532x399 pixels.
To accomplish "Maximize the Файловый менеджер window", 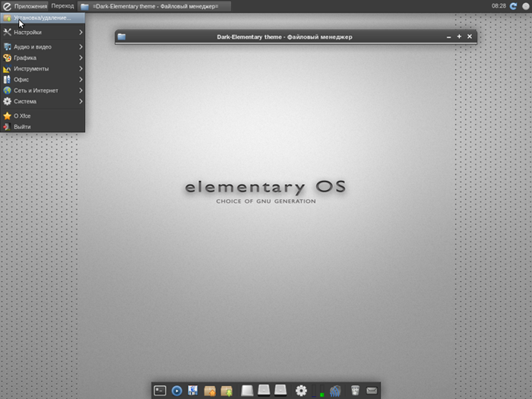I will pyautogui.click(x=459, y=36).
